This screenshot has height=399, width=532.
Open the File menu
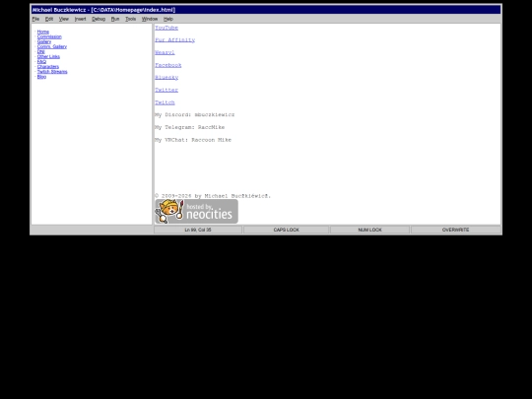[35, 19]
